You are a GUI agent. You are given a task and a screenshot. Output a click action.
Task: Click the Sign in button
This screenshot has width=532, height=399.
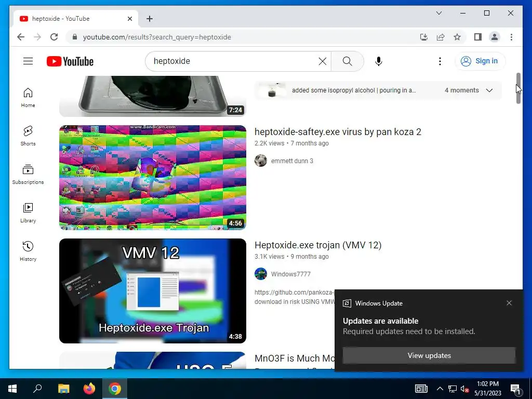click(x=480, y=61)
